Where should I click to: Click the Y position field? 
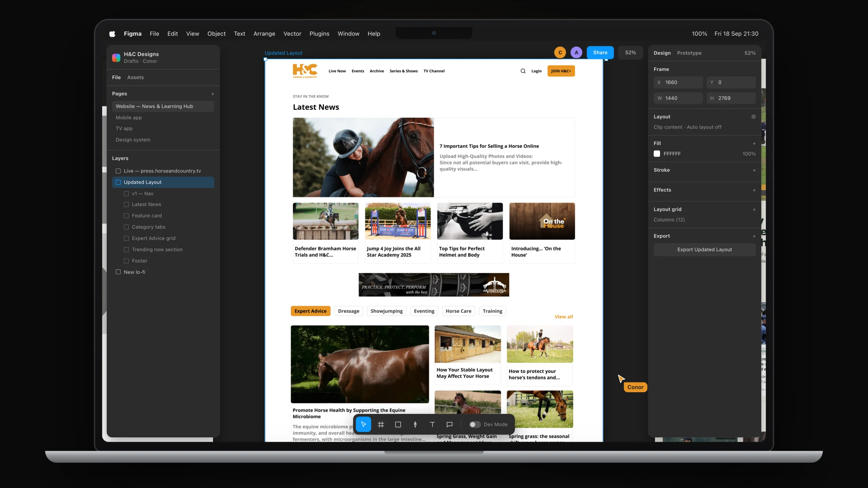coord(731,82)
